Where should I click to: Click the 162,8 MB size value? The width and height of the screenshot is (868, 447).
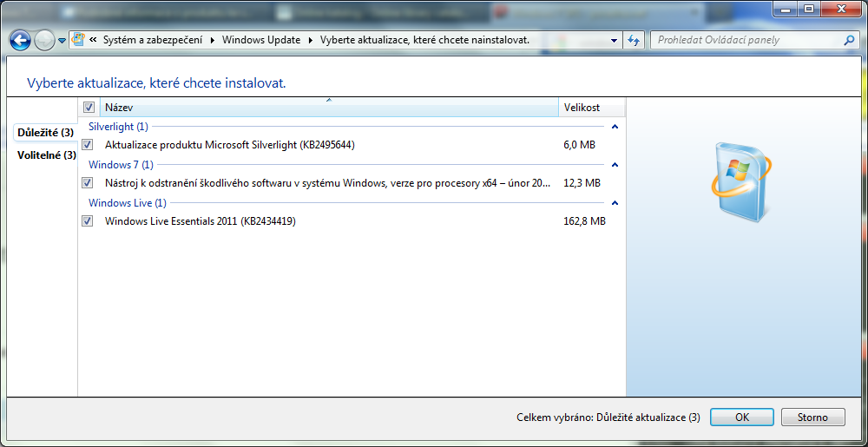584,221
